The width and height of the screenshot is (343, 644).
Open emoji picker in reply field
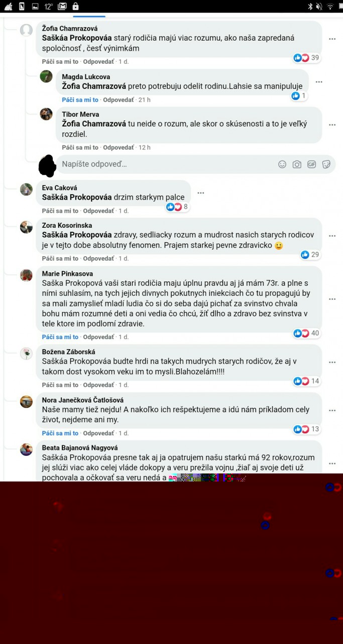[x=282, y=164]
